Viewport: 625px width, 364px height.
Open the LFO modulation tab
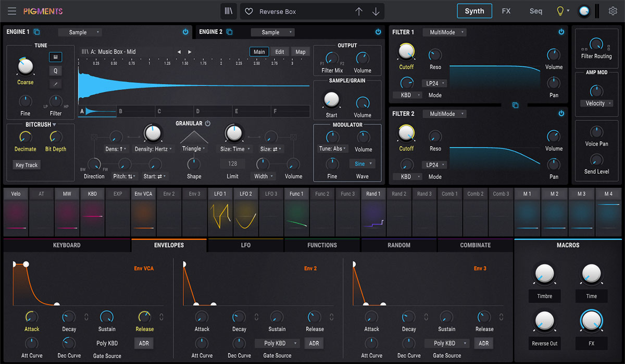(x=246, y=245)
